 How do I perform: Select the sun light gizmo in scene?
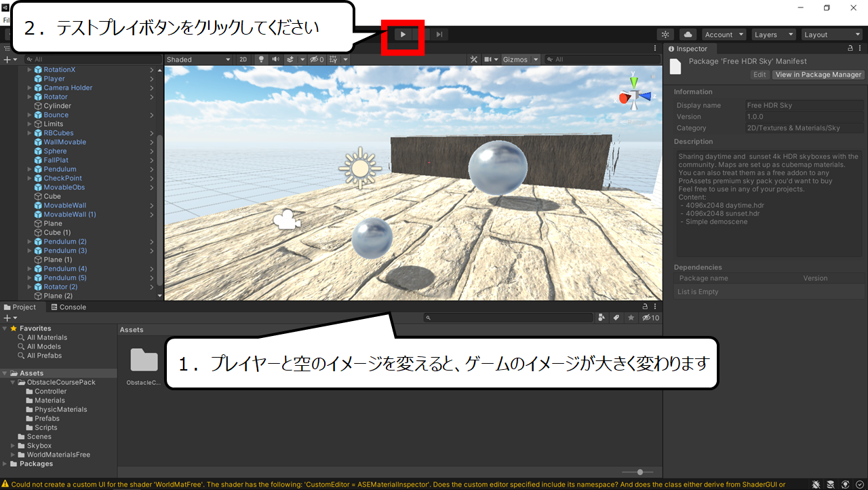click(360, 168)
